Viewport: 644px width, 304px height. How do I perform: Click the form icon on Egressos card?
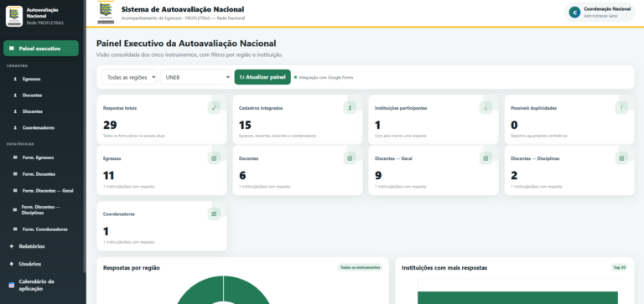[x=214, y=158]
